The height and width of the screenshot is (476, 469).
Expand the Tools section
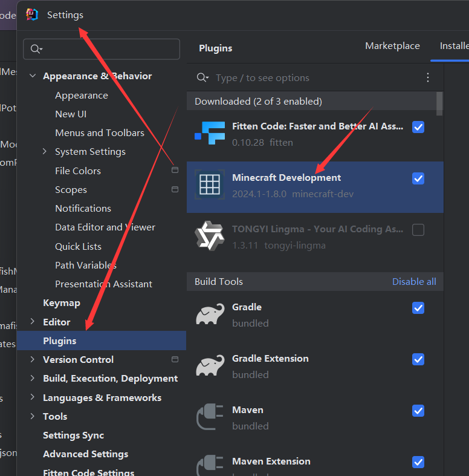pos(33,416)
